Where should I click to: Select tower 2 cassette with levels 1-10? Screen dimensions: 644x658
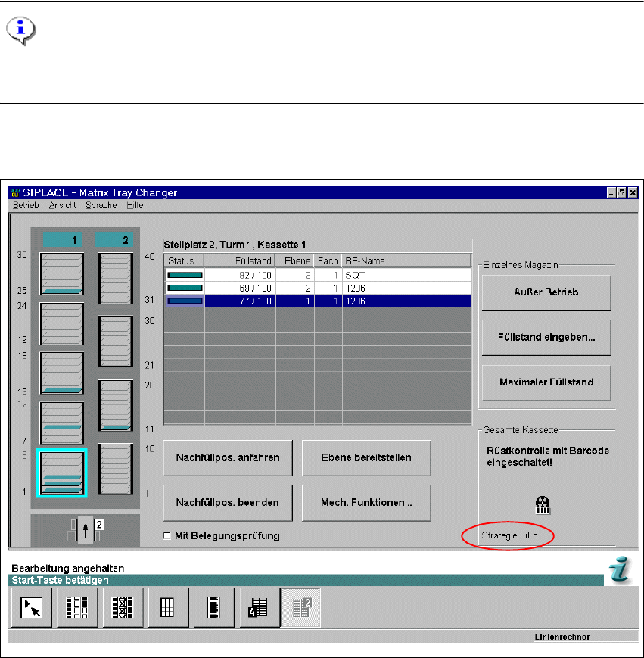click(115, 469)
